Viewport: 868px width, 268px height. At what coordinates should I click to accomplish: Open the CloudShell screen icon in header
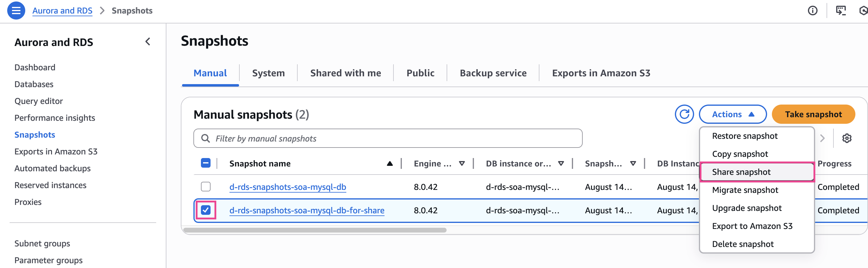(x=841, y=11)
